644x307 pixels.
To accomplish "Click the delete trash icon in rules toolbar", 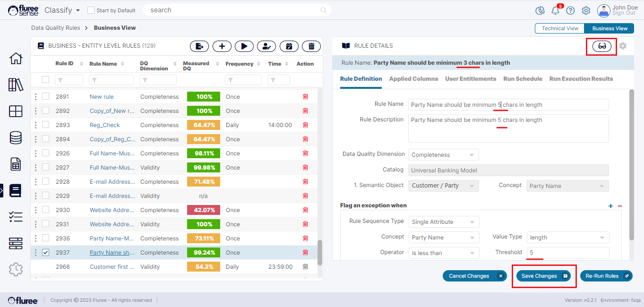I will click(x=311, y=46).
